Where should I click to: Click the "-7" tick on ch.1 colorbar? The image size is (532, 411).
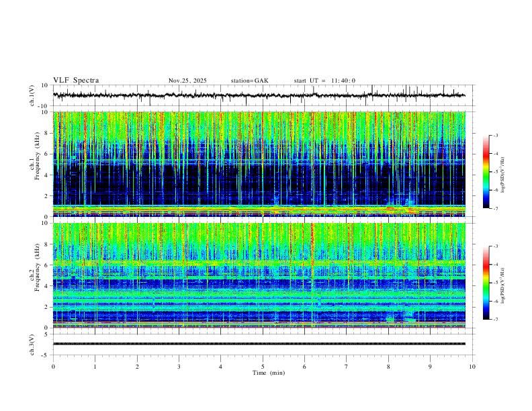pos(495,208)
